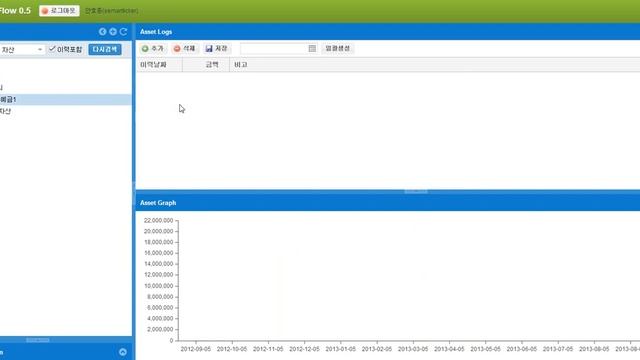Collapse the left panel with the arrow icon
Screen dimensions: 640x360
click(x=102, y=31)
